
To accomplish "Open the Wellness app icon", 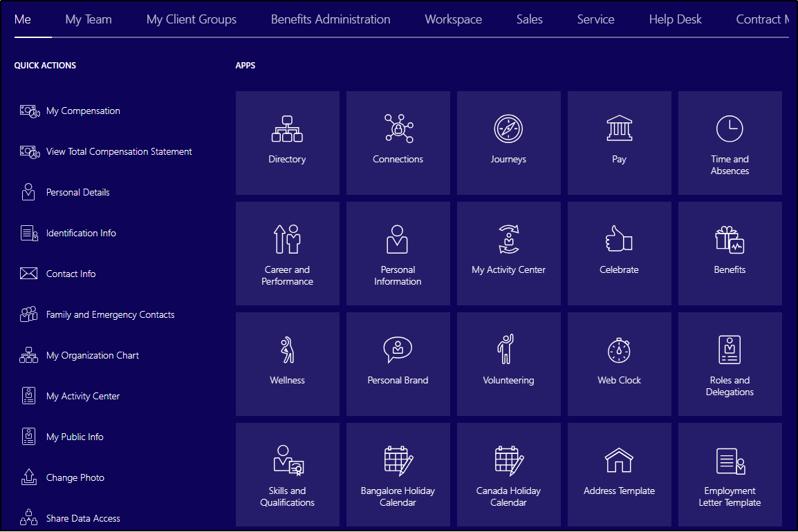I will [287, 350].
